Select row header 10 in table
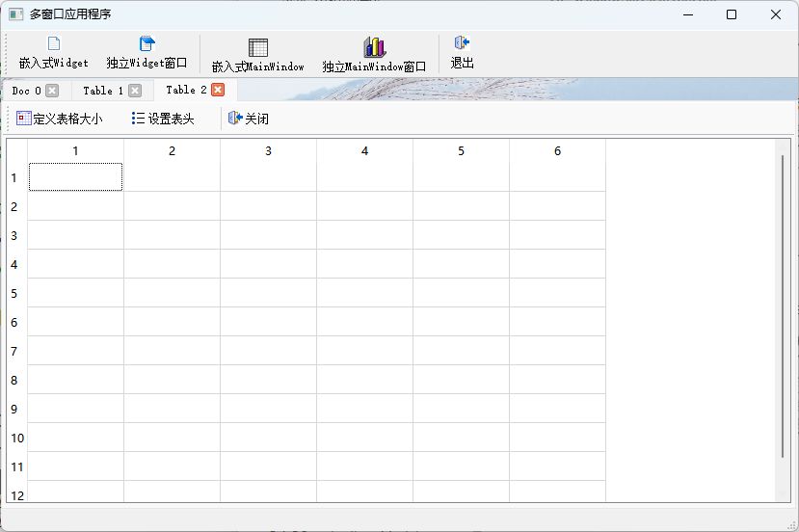This screenshot has height=532, width=799. point(16,438)
